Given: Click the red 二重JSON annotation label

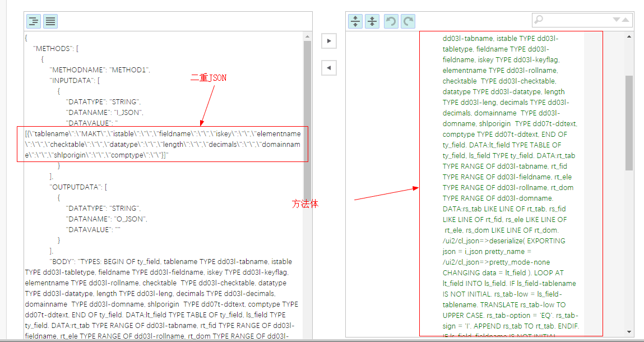Looking at the screenshot, I should 209,77.
